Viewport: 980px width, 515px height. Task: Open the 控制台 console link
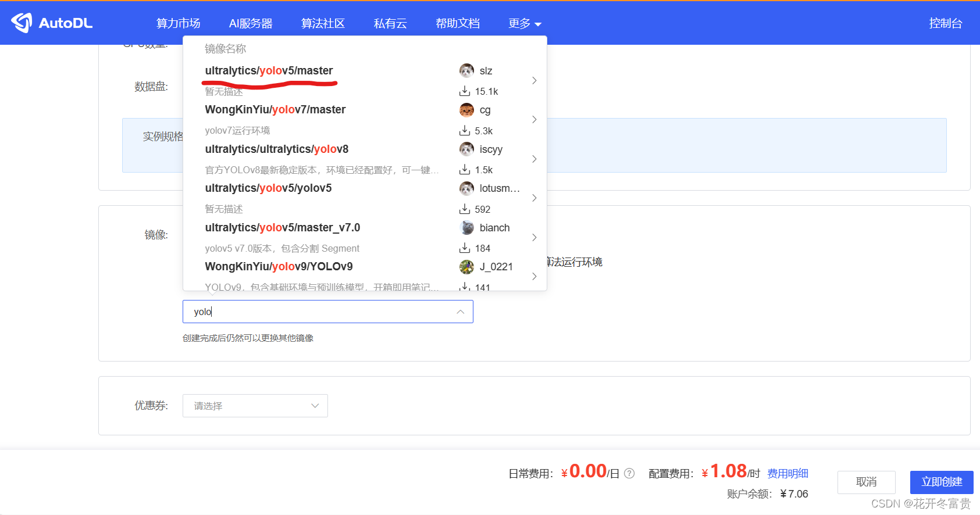point(946,23)
